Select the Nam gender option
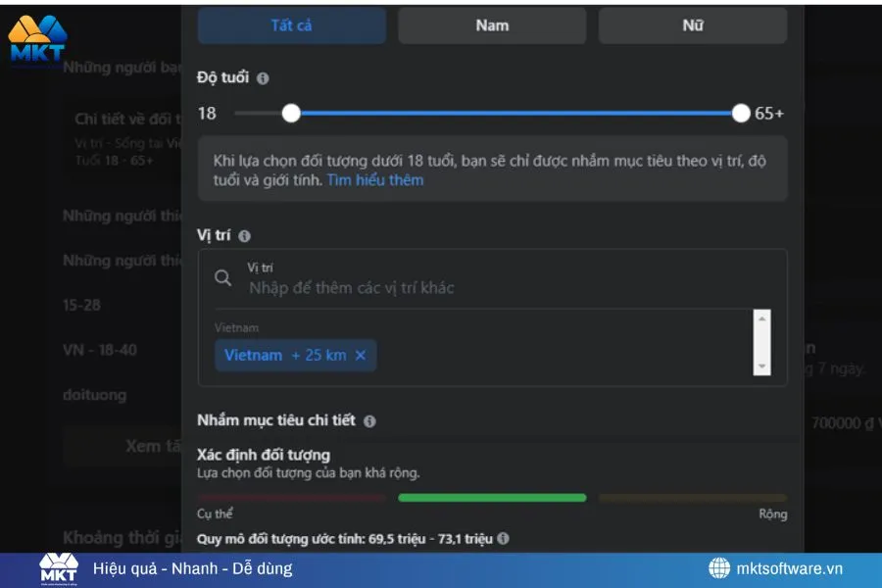This screenshot has height=588, width=882. tap(491, 24)
